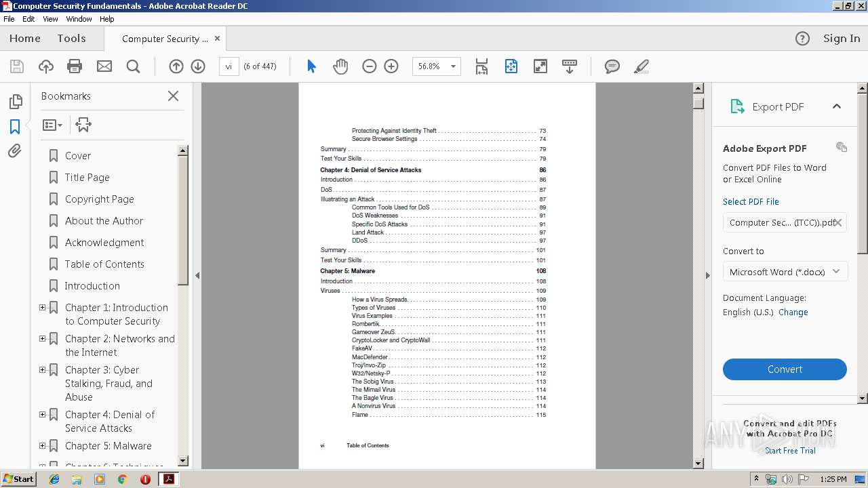Open the zoom level 56.8% dropdown
Viewport: 868px width, 488px height.
[x=453, y=66]
